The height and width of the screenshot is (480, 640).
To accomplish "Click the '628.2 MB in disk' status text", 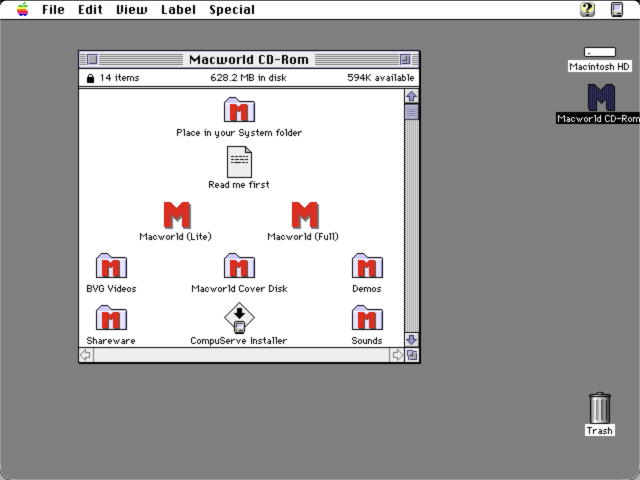I will [248, 78].
